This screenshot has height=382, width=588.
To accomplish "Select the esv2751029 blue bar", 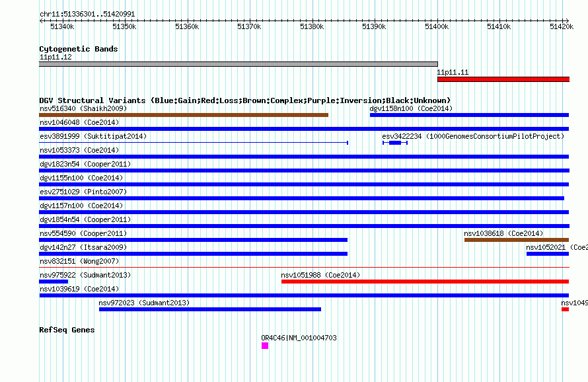I will (301, 198).
